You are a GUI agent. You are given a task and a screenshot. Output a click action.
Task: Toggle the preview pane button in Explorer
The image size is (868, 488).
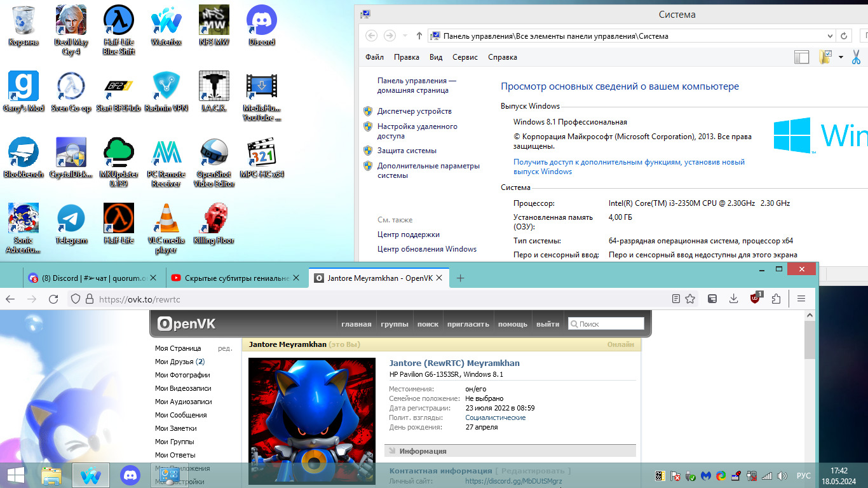[802, 57]
